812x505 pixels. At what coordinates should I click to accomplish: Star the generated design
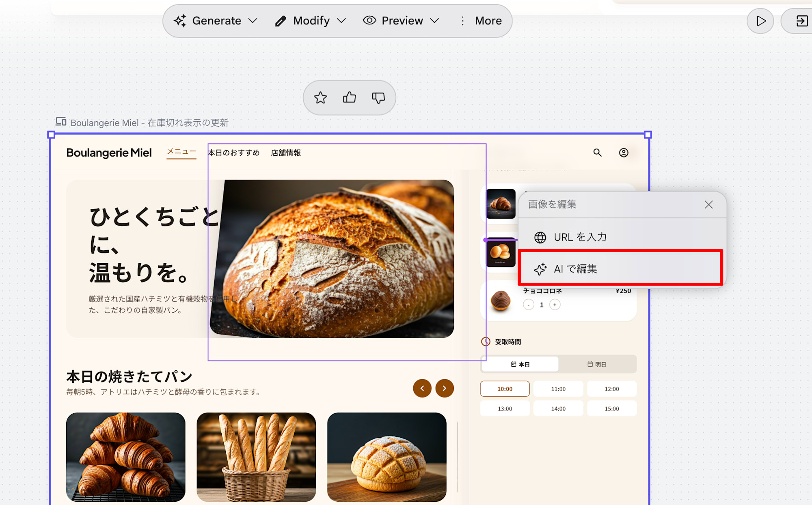(321, 98)
